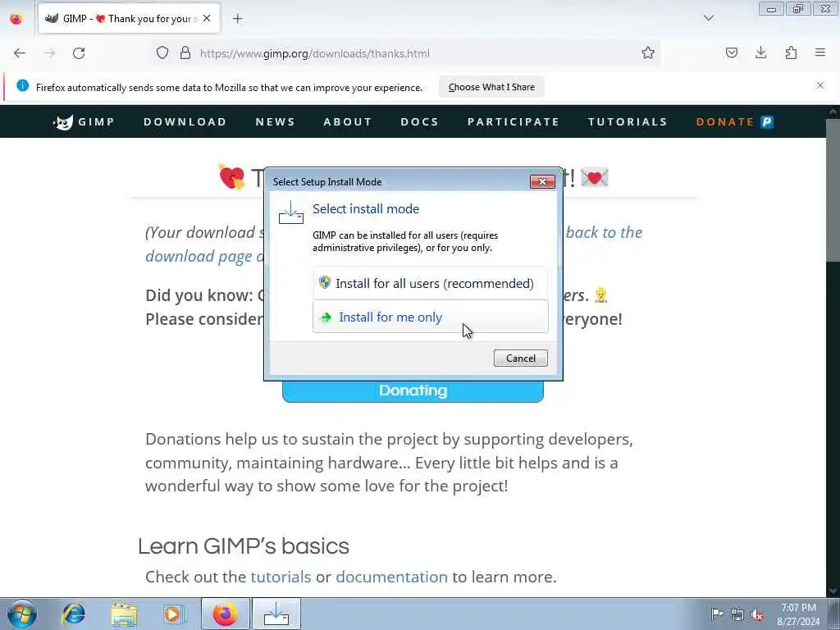Viewport: 840px width, 630px height.
Task: View site security padlock info
Action: (185, 53)
